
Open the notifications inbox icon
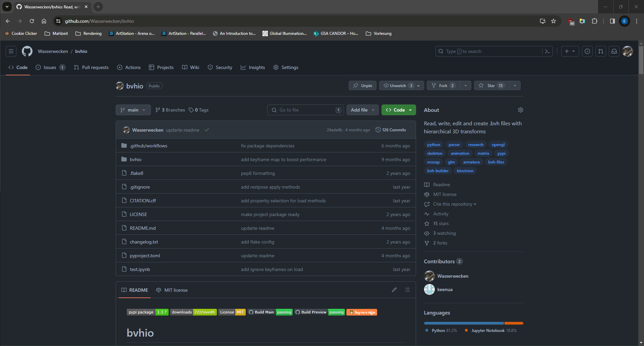[614, 51]
